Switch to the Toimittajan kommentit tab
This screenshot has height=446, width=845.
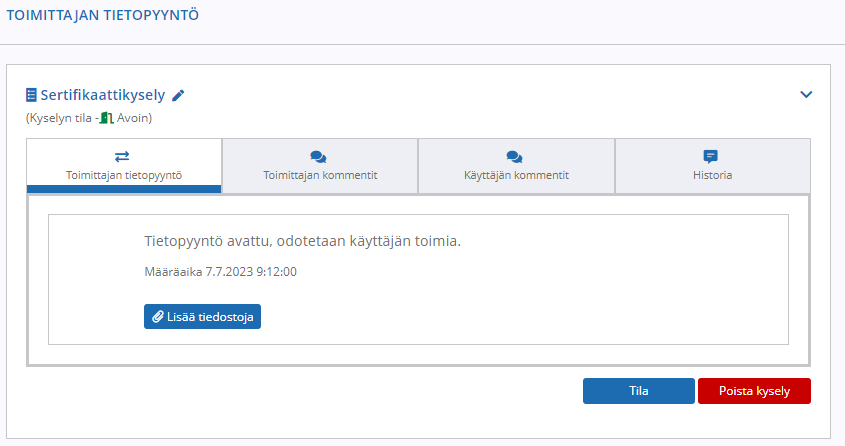tap(320, 166)
